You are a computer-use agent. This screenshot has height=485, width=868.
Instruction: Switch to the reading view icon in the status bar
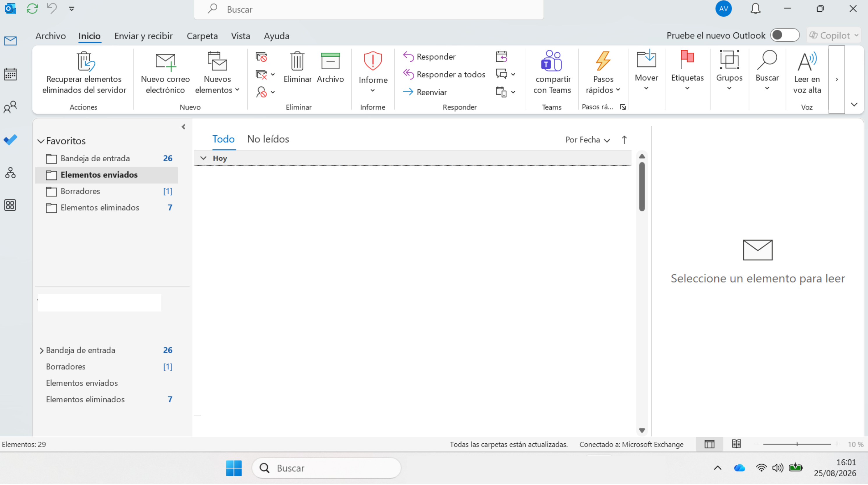736,444
